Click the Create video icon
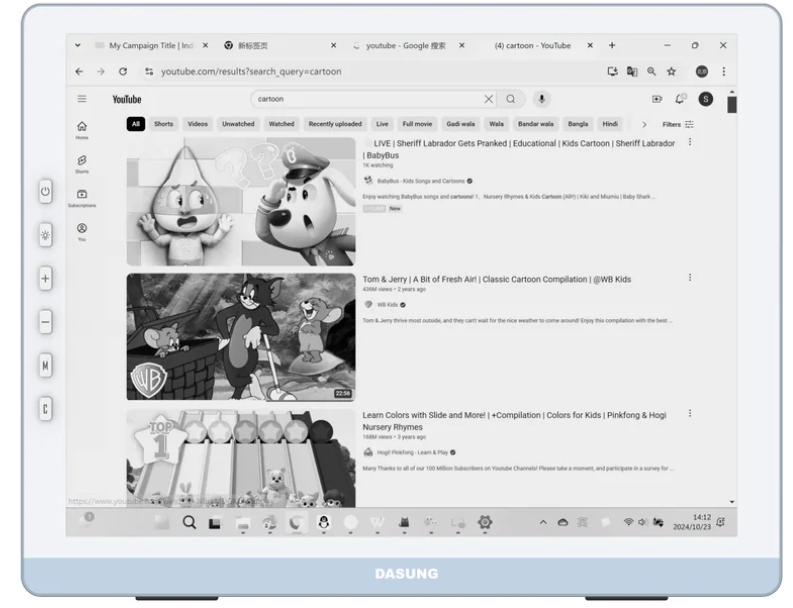 click(657, 99)
